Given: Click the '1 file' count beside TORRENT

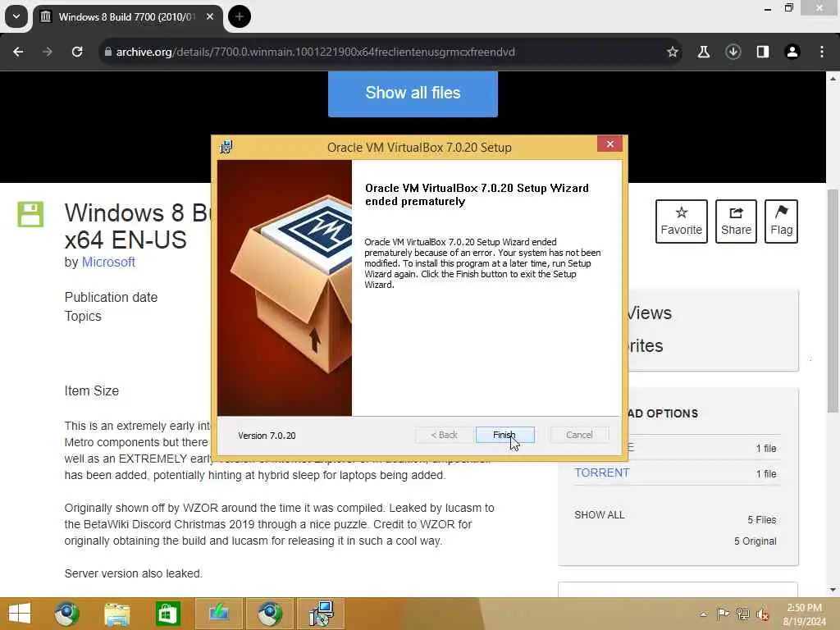Looking at the screenshot, I should click(766, 473).
